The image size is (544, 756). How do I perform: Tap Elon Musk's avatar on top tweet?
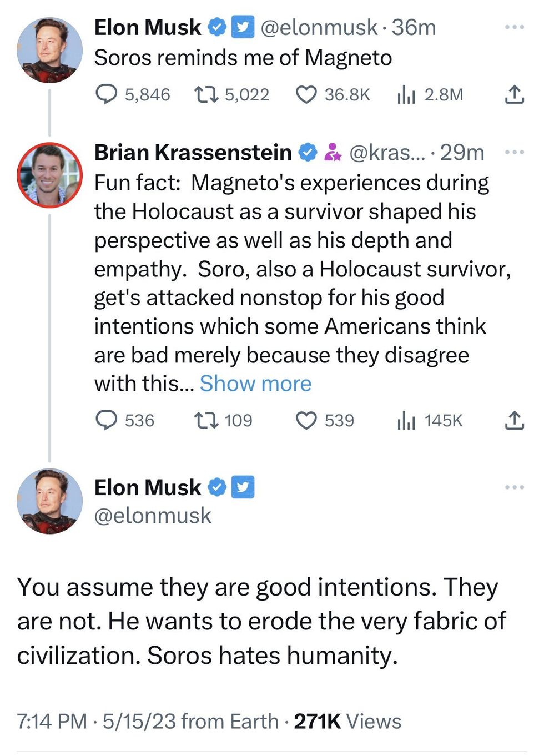(x=50, y=50)
